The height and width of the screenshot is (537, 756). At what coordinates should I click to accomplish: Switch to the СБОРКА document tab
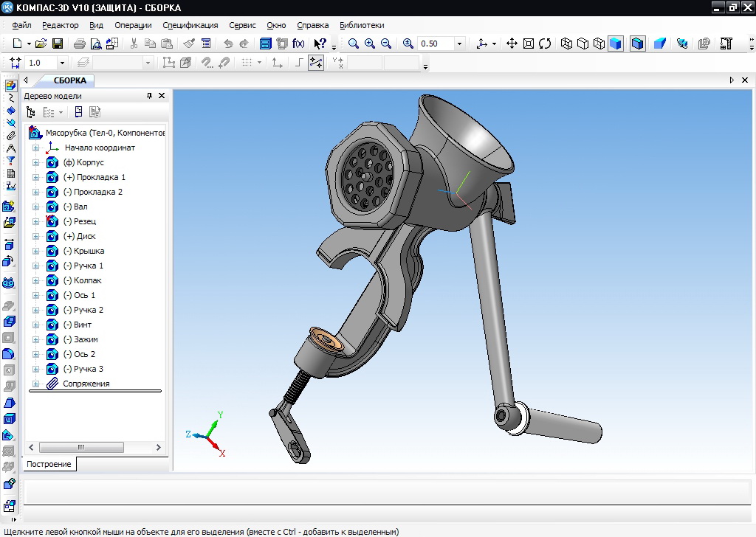point(70,80)
